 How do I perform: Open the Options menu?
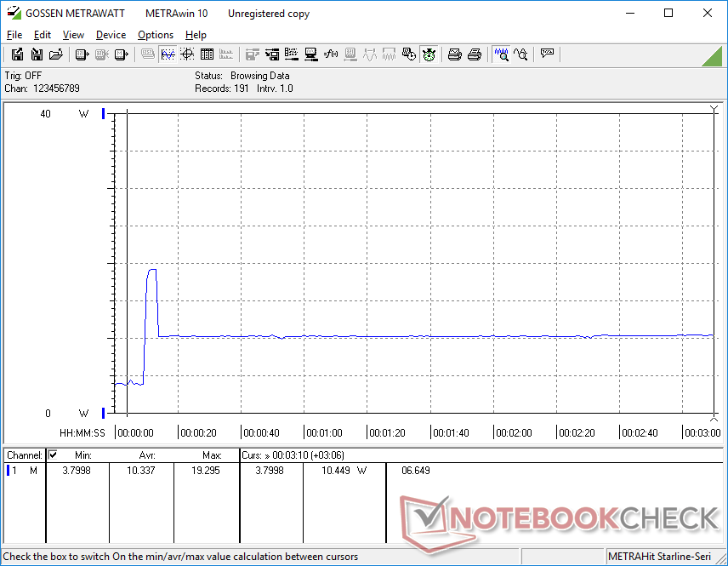pos(156,35)
